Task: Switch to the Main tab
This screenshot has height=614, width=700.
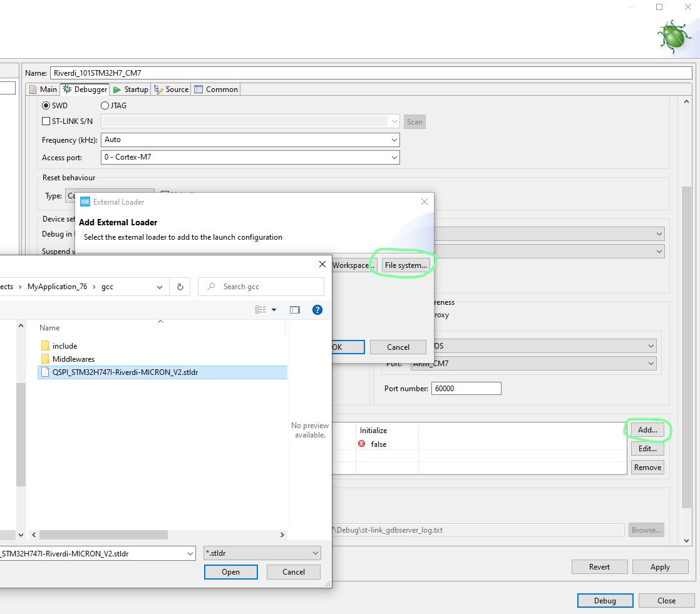Action: point(44,90)
